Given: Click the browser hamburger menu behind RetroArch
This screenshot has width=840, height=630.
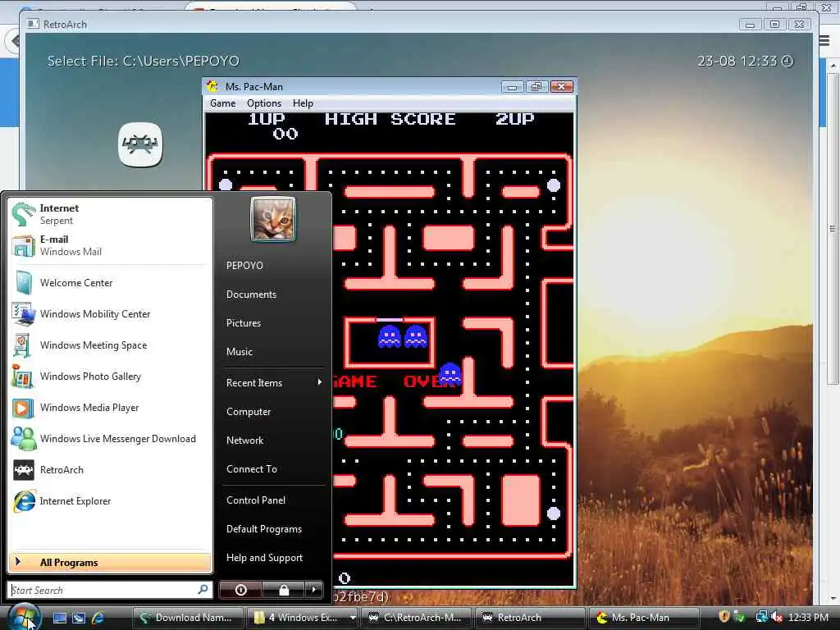Looking at the screenshot, I should tap(825, 40).
